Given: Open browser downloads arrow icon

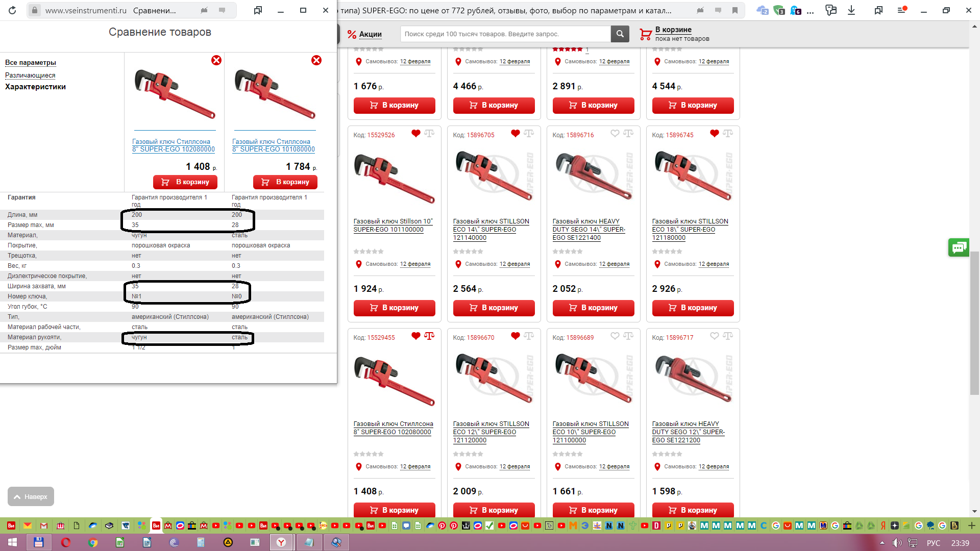Looking at the screenshot, I should coord(851,10).
